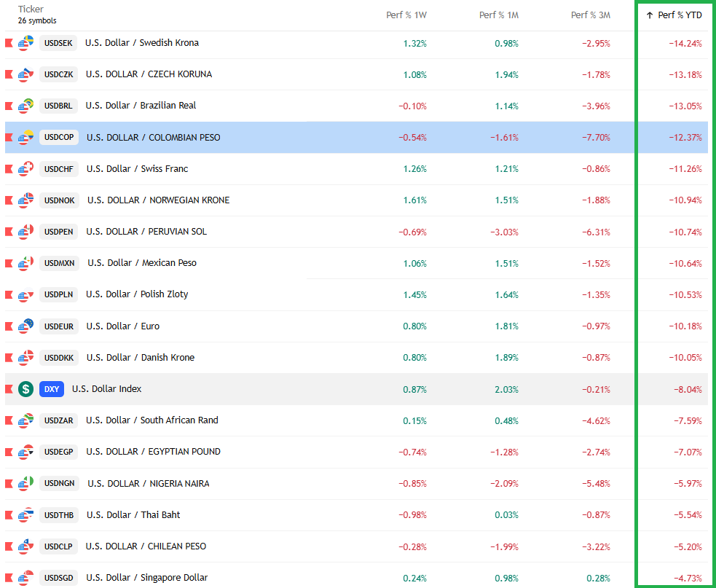
Task: Click the USDEGP currency pair flag logo
Action: (26, 452)
